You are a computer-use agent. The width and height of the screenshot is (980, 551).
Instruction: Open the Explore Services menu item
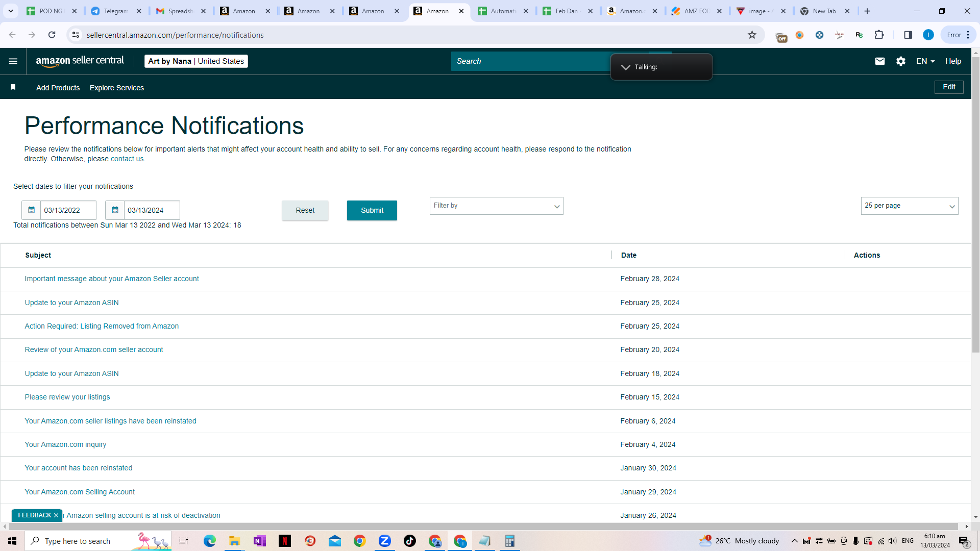pyautogui.click(x=117, y=88)
